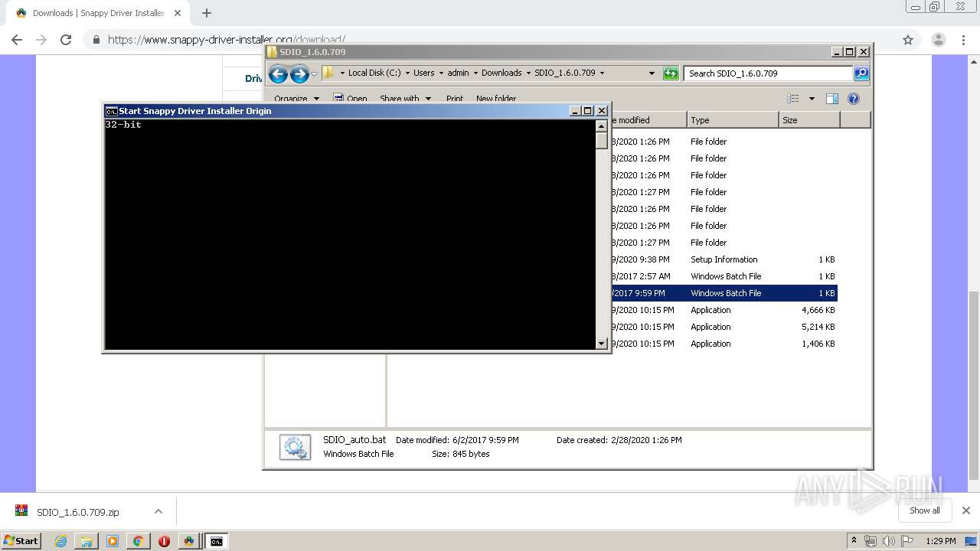980x551 pixels.
Task: Open Windows Explorer from taskbar
Action: (x=87, y=541)
